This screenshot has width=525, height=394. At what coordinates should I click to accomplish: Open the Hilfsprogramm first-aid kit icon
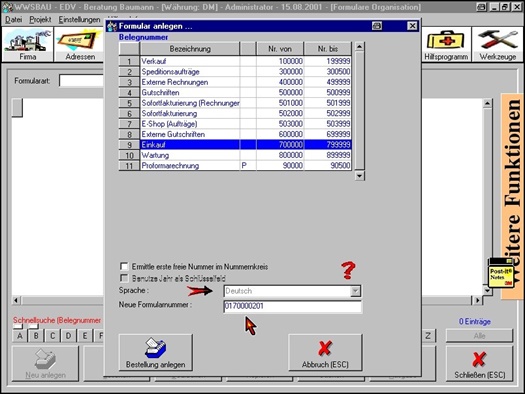coord(446,44)
